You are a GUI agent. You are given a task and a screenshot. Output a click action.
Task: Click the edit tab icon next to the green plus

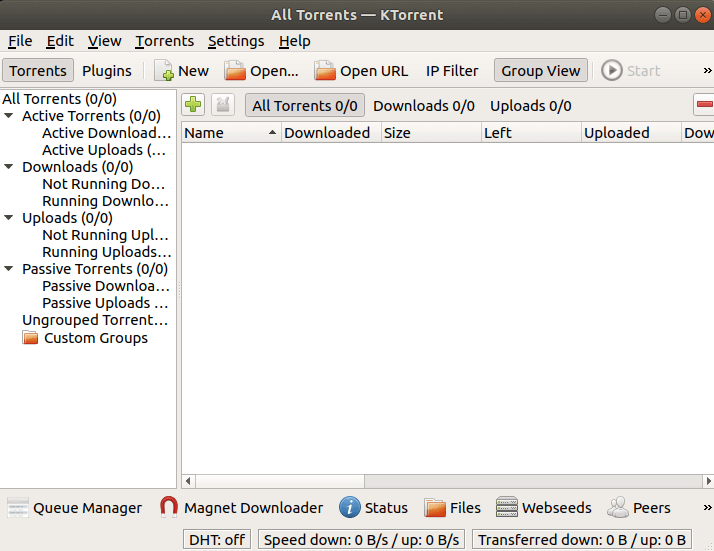click(223, 105)
